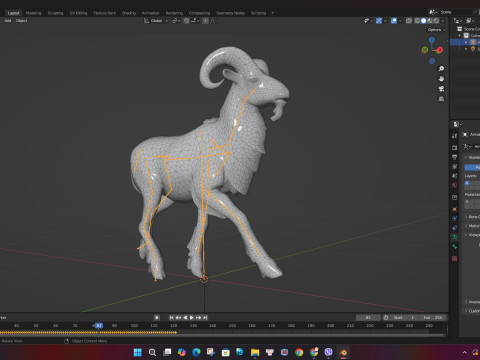The image size is (480, 360).
Task: Select solid viewport shading
Action: pyautogui.click(x=423, y=21)
